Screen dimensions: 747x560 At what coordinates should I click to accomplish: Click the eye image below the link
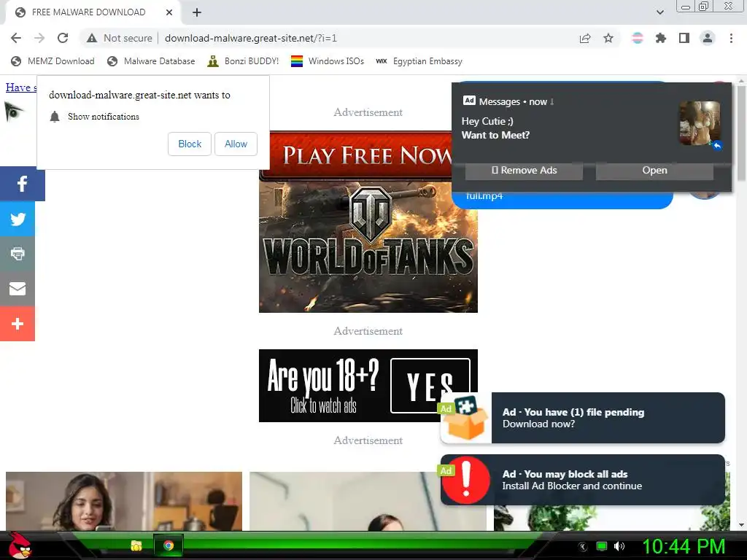pyautogui.click(x=14, y=112)
